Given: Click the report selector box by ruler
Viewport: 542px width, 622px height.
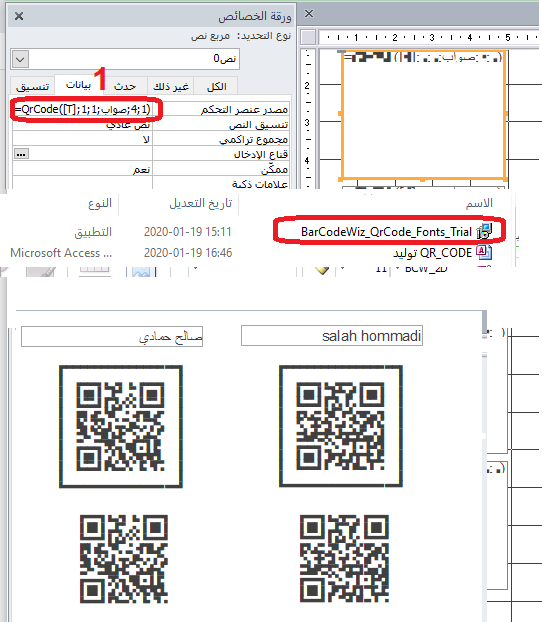Looking at the screenshot, I should (x=308, y=38).
